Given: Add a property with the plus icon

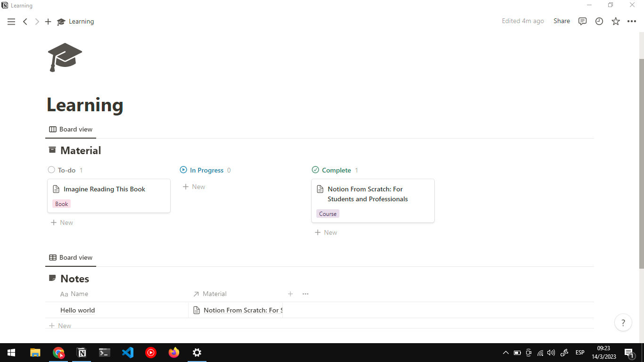Looking at the screenshot, I should pyautogui.click(x=290, y=294).
